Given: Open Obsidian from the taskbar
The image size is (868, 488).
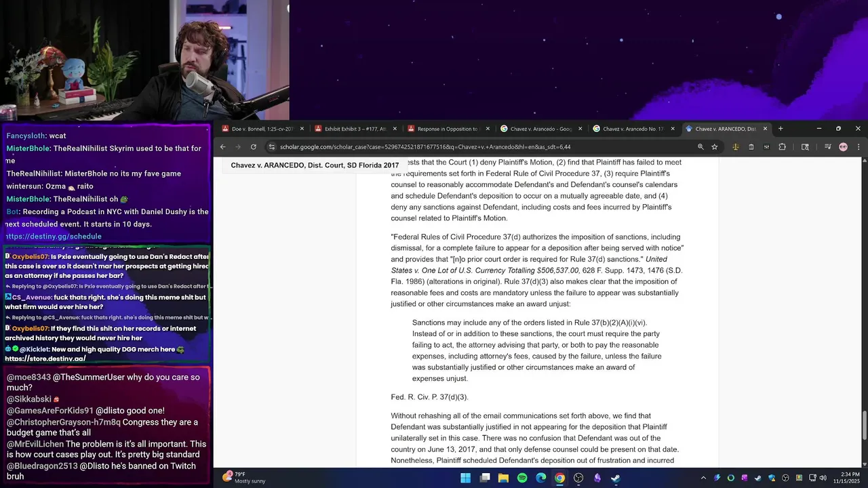Looking at the screenshot, I should (597, 478).
